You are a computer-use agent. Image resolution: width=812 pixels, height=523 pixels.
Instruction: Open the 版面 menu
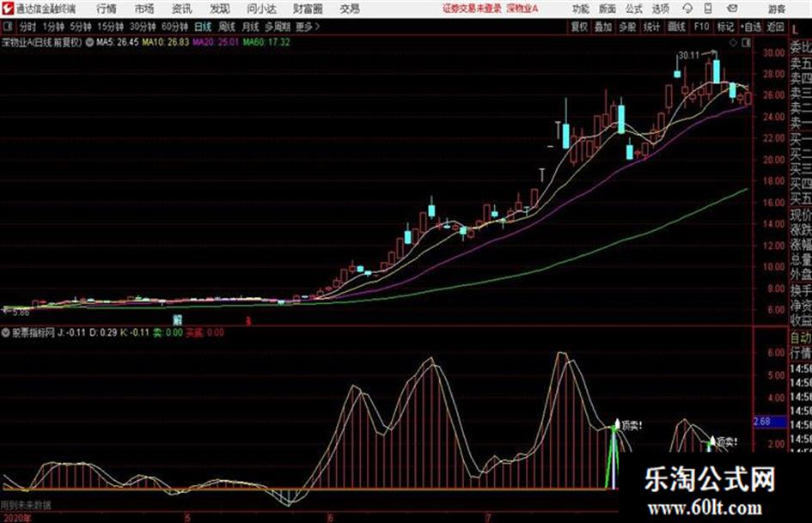[x=607, y=9]
